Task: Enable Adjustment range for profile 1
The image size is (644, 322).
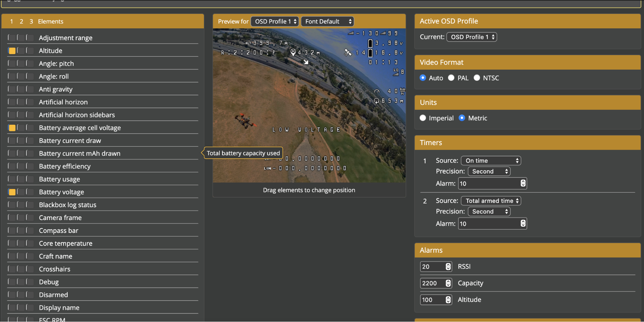Action: click(12, 38)
